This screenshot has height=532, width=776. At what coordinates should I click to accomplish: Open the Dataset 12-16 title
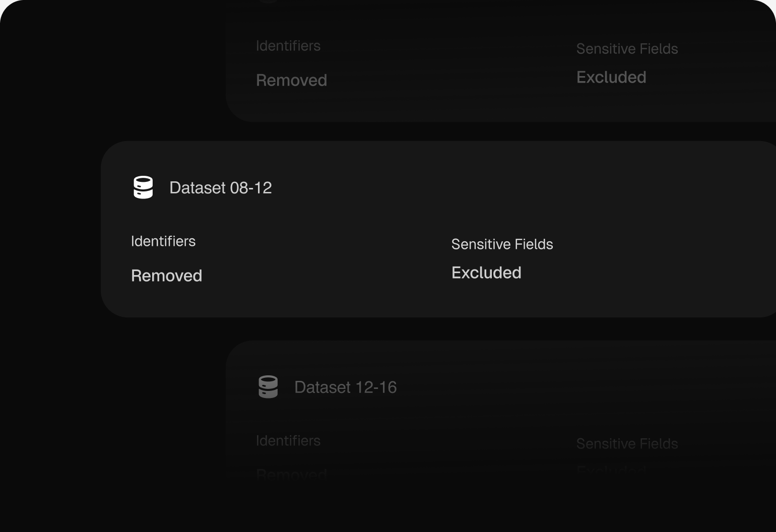pyautogui.click(x=346, y=387)
